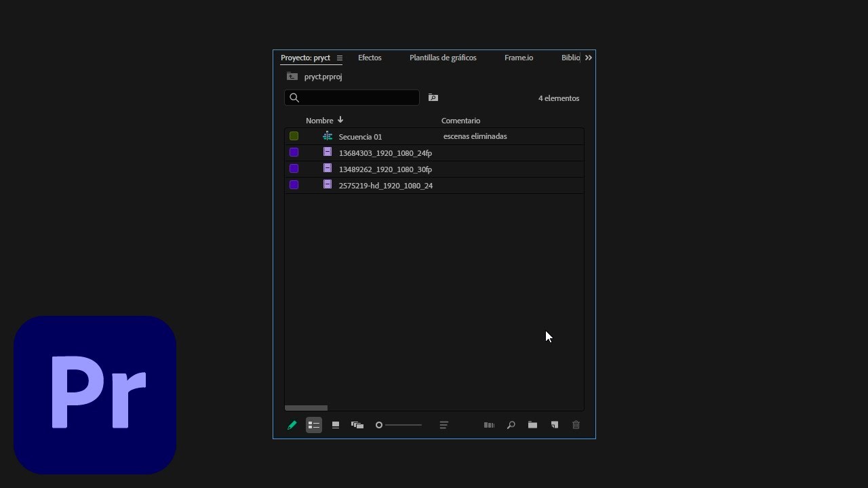The width and height of the screenshot is (868, 488).
Task: Click the violet label swatch of 13684303 clip
Action: click(294, 152)
